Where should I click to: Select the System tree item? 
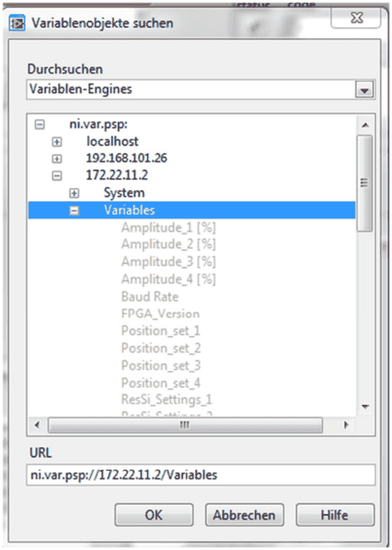pyautogui.click(x=124, y=193)
